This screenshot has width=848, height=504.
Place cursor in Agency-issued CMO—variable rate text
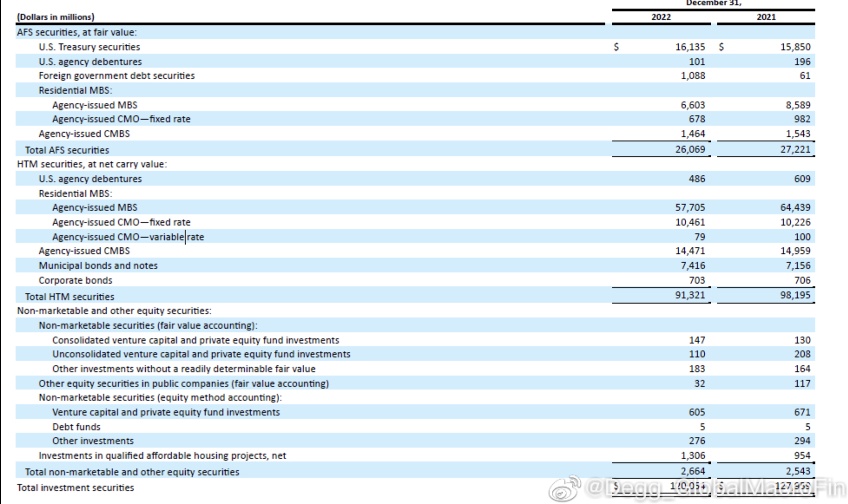click(128, 237)
